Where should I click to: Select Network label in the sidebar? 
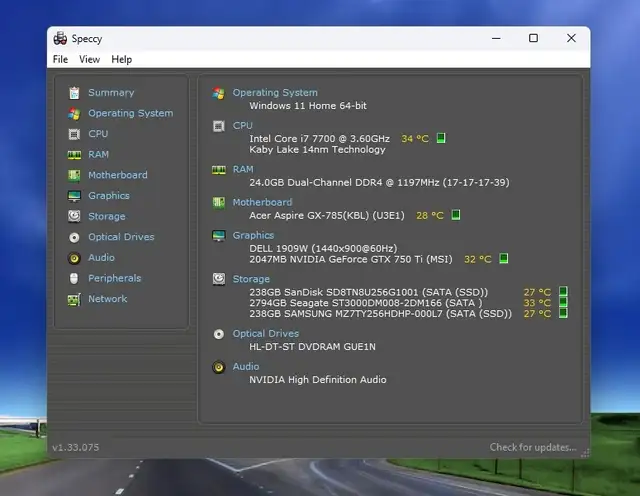108,299
